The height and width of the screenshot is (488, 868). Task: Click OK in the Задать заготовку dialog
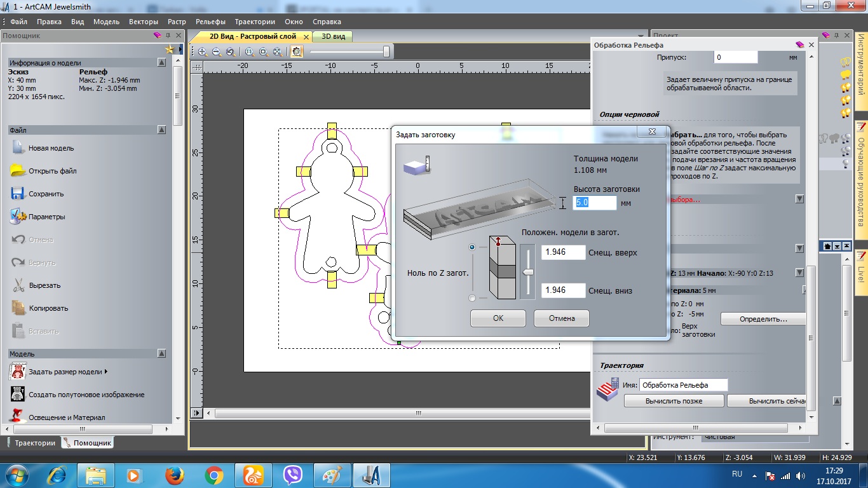click(498, 318)
